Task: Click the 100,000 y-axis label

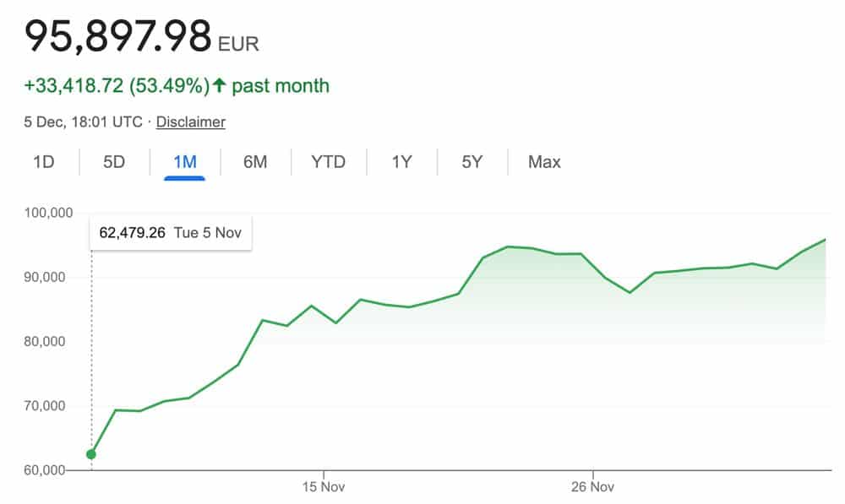Action: (x=50, y=214)
